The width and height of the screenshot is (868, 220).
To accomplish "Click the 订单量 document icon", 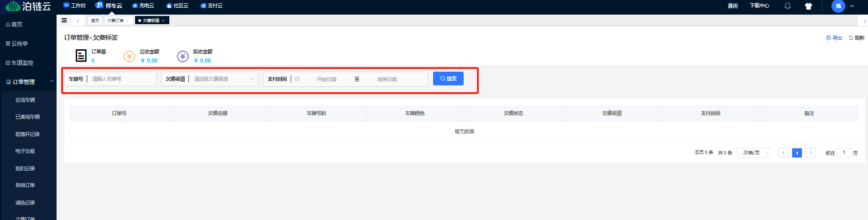I will tap(81, 56).
